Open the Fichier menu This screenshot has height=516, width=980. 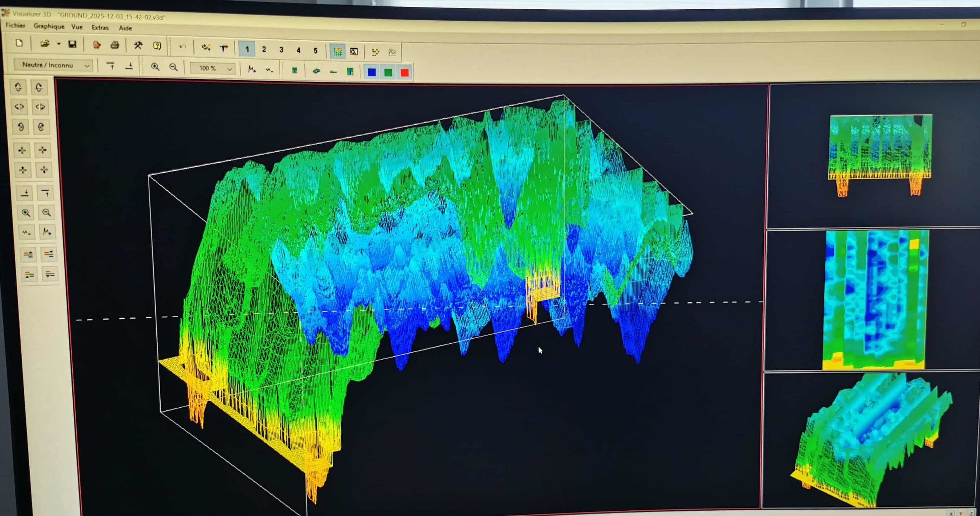coord(15,26)
